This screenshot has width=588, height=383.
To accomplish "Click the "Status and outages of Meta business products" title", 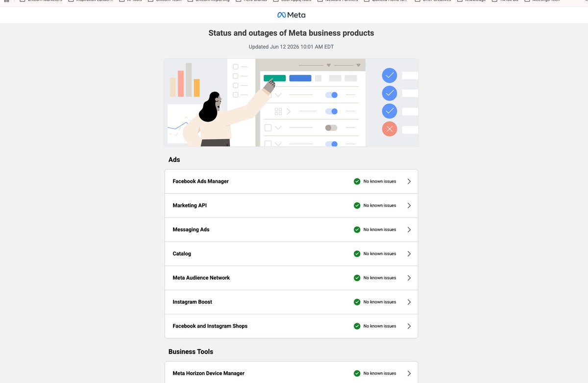I will click(291, 33).
